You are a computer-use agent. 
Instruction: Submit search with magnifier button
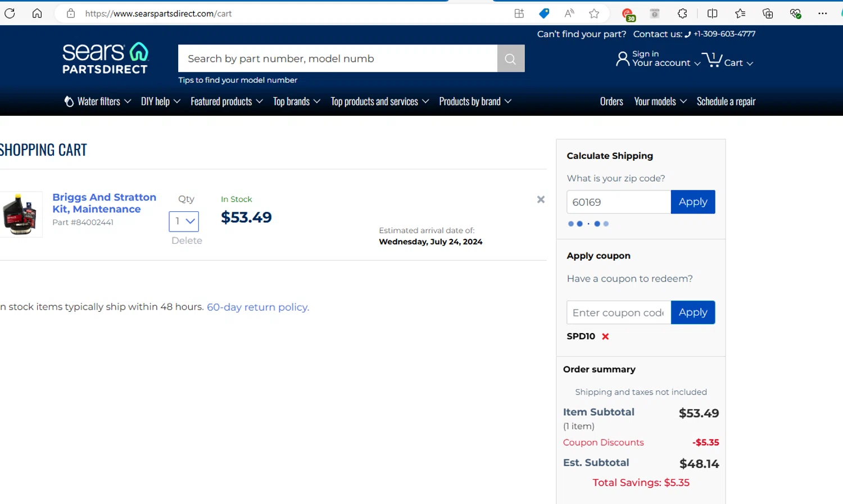[x=511, y=58]
